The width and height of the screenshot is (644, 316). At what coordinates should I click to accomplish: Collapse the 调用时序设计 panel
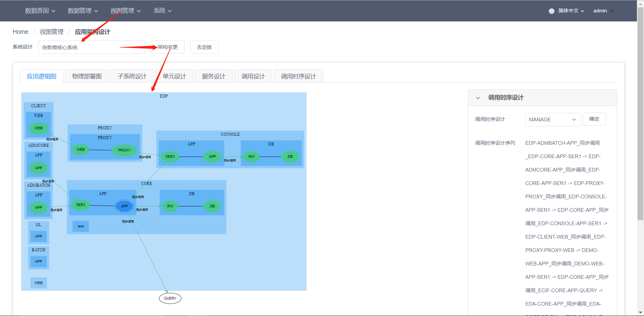(x=478, y=98)
